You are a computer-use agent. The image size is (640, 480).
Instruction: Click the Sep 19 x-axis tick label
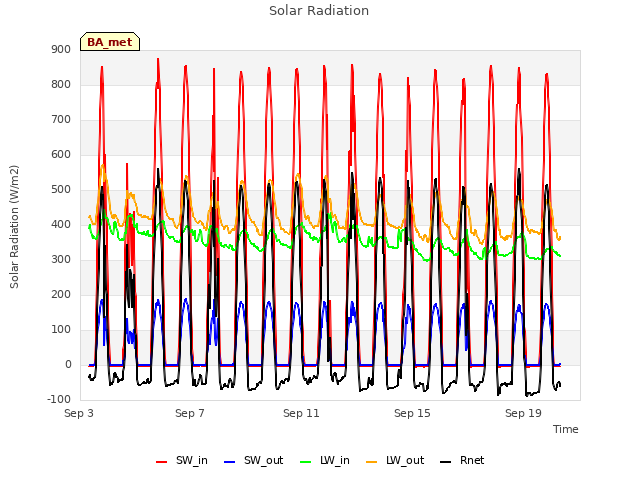pos(523,413)
